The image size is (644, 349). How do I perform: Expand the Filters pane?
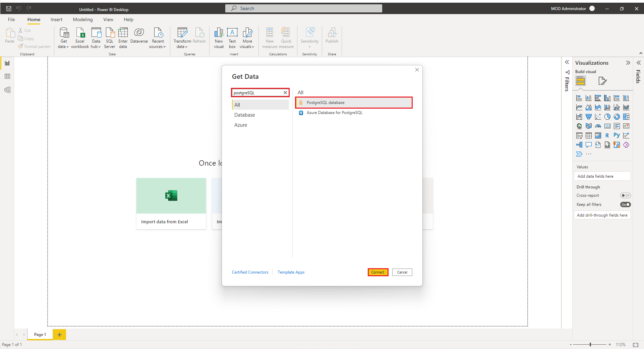tap(567, 62)
